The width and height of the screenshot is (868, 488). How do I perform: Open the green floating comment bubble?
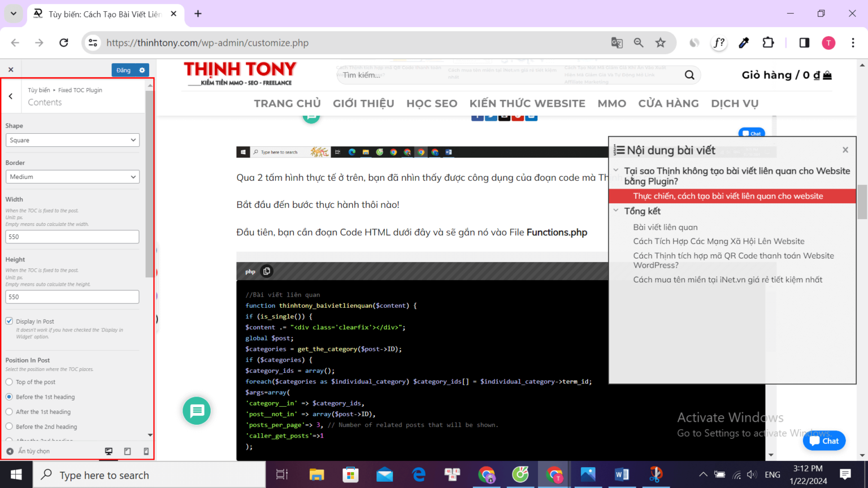[x=197, y=411]
